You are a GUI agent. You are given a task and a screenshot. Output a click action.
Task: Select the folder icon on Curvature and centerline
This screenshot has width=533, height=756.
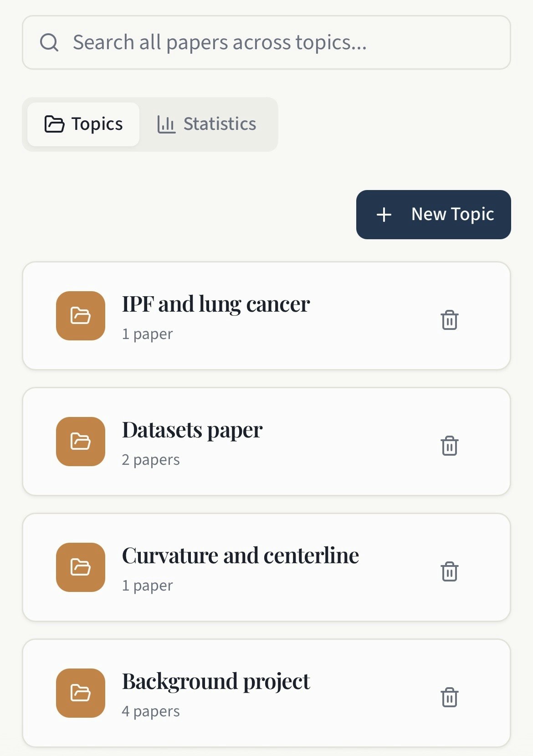(80, 567)
